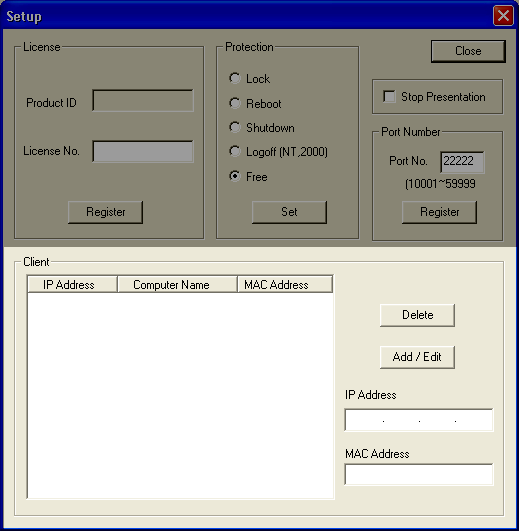The height and width of the screenshot is (531, 519).
Task: Click the Add / Edit button
Action: pos(417,357)
